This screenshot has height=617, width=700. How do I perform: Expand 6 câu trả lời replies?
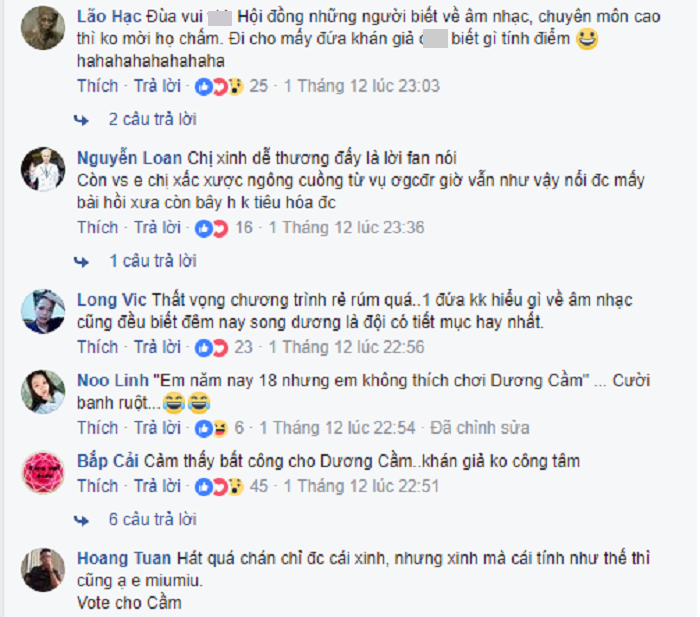click(x=153, y=519)
